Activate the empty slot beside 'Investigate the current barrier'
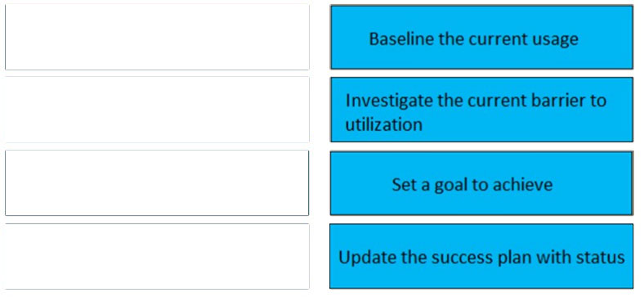 pos(157,110)
